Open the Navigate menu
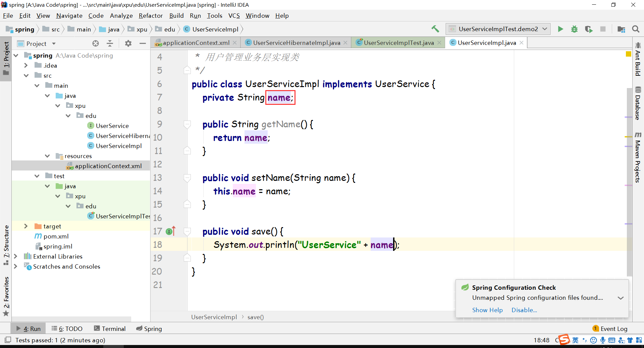The width and height of the screenshot is (644, 348). [69, 16]
